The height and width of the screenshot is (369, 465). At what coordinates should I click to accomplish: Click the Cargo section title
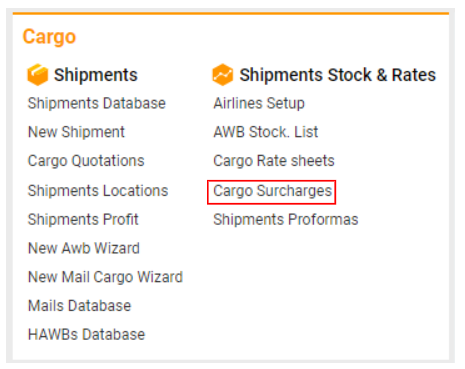(49, 37)
